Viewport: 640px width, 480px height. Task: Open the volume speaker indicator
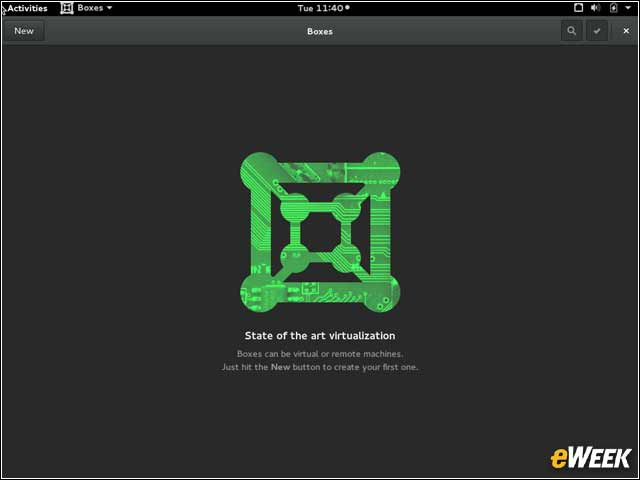(596, 8)
